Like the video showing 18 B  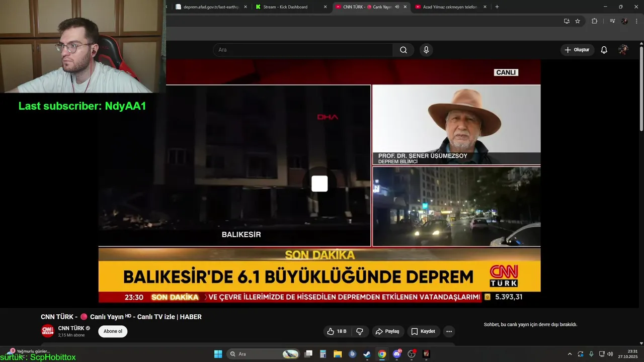point(337,331)
